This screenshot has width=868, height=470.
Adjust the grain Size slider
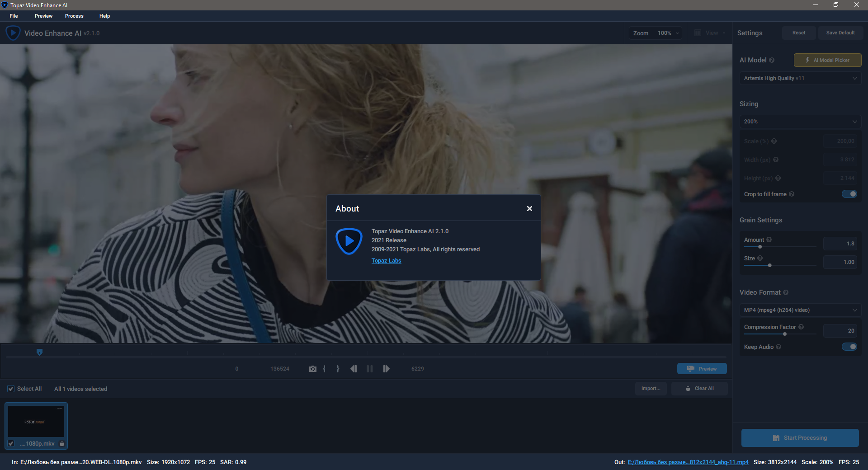[x=769, y=265]
